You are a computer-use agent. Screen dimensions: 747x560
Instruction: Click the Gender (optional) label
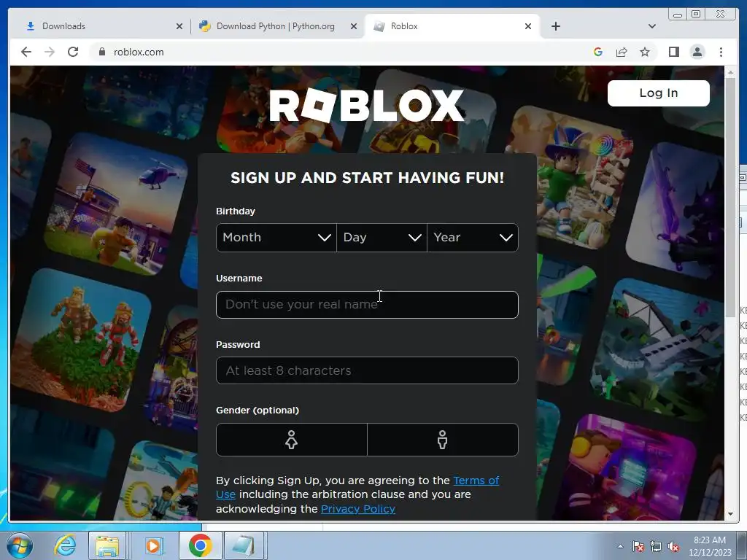click(258, 410)
